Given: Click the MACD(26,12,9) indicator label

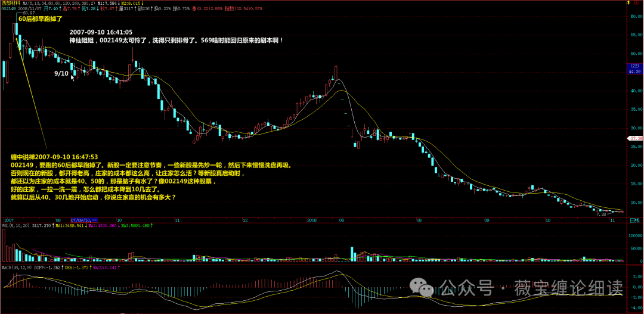Looking at the screenshot, I should pyautogui.click(x=17, y=268).
